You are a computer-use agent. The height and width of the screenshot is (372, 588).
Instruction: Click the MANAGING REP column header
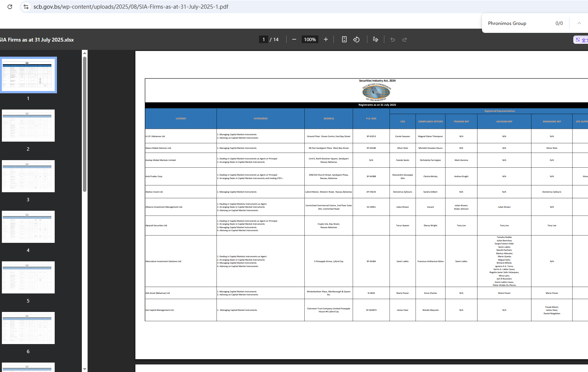(x=552, y=122)
